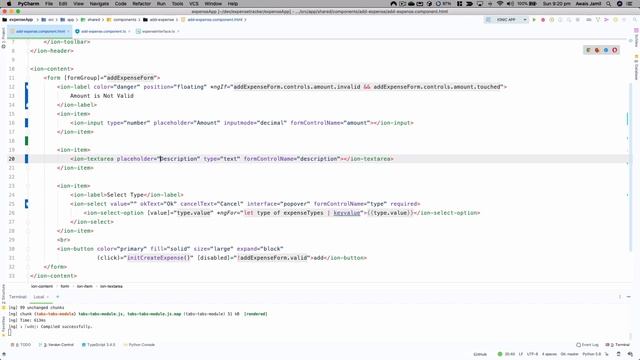The height and width of the screenshot is (360, 640).
Task: Click the Search Everywhere magnifier in toolbar
Action: [x=635, y=20]
